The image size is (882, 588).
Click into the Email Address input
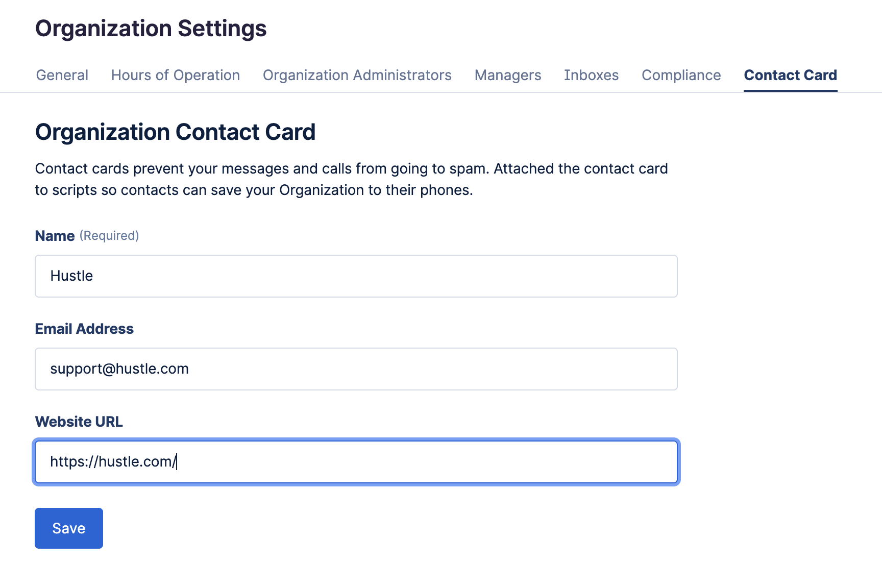[356, 369]
